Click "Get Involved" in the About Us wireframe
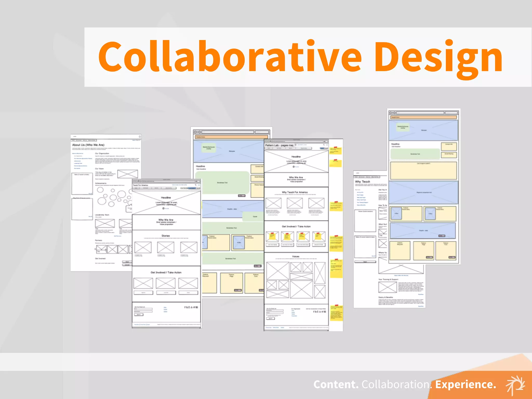The image size is (532, 399). [x=100, y=258]
